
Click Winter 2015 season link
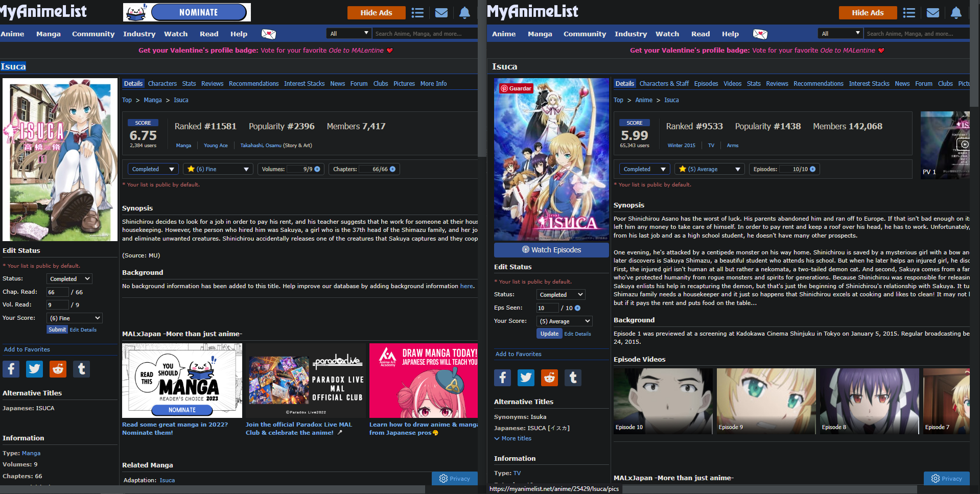point(681,146)
